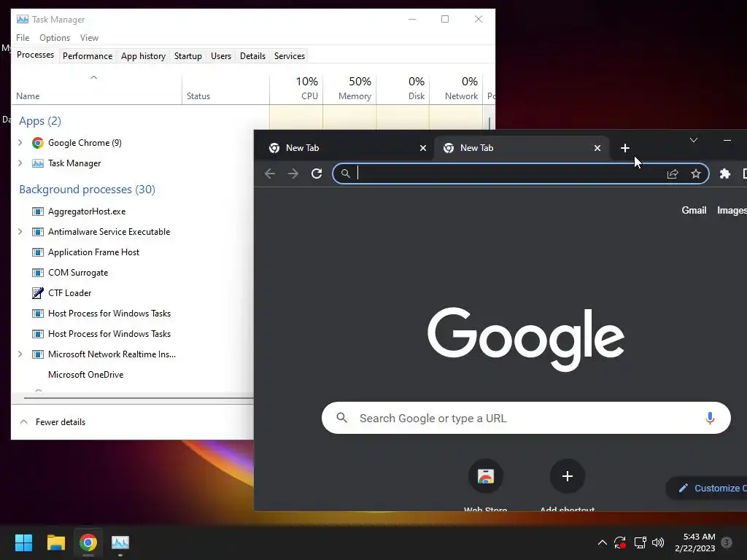
Task: Open the Chrome extensions puzzle icon
Action: [x=724, y=174]
